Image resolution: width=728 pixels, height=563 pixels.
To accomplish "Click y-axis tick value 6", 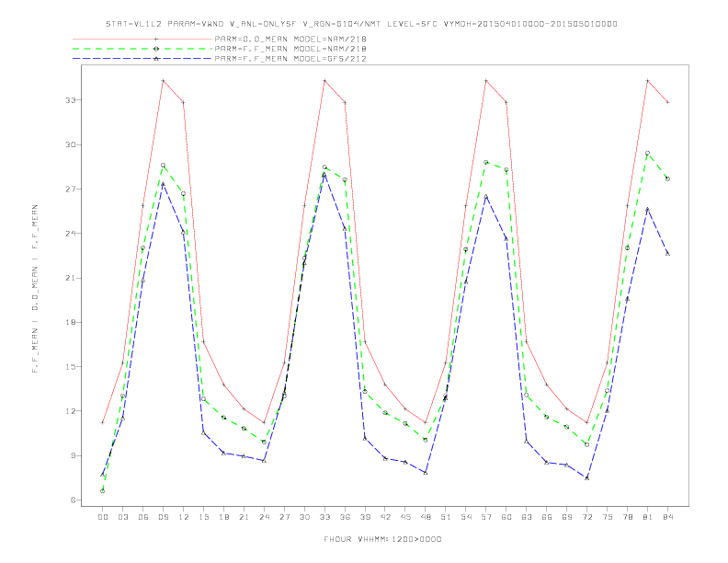I will click(x=73, y=500).
